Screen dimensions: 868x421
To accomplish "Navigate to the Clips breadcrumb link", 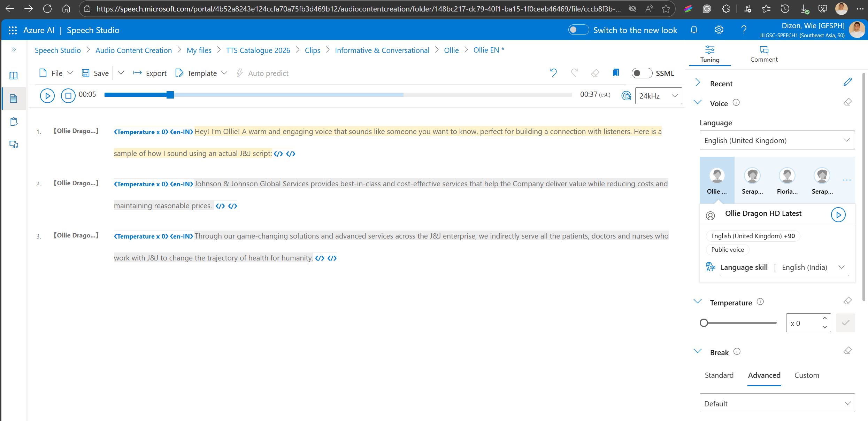I will coord(312,50).
